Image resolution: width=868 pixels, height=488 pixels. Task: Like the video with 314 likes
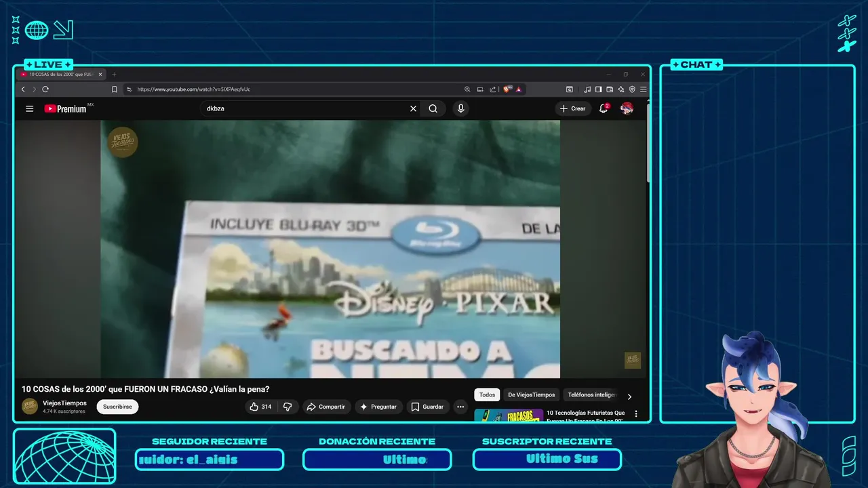click(261, 407)
